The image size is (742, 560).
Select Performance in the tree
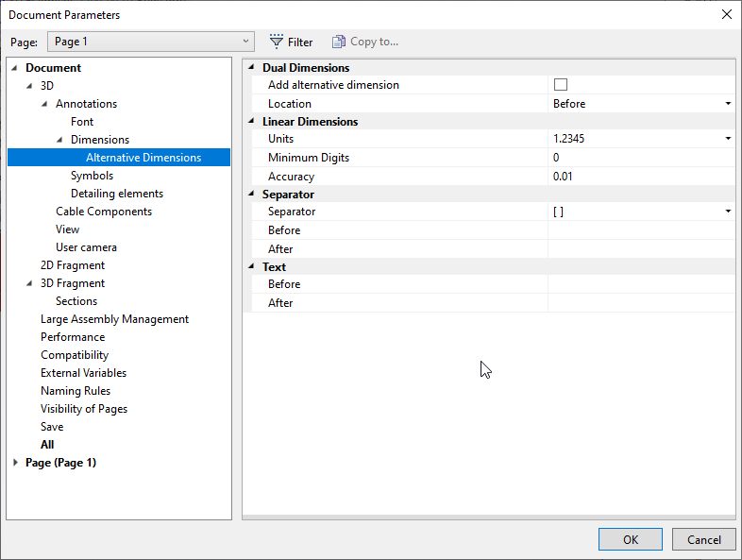tap(73, 337)
